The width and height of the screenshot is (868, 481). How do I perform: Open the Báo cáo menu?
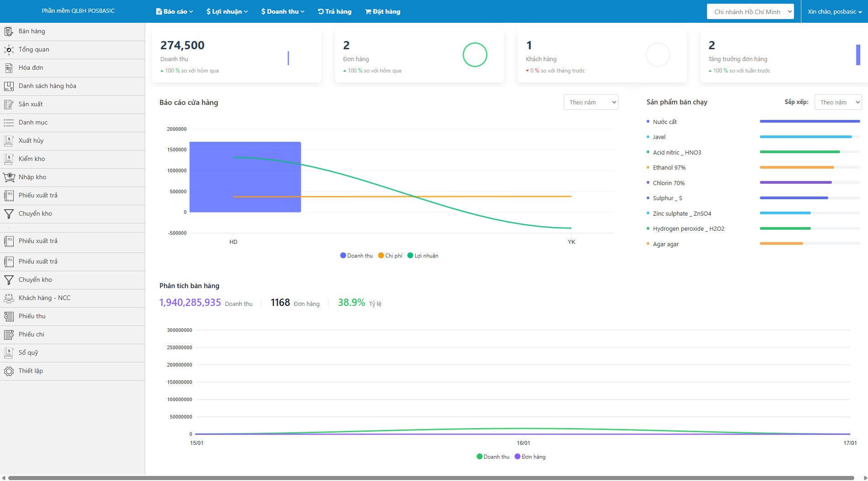pyautogui.click(x=174, y=12)
